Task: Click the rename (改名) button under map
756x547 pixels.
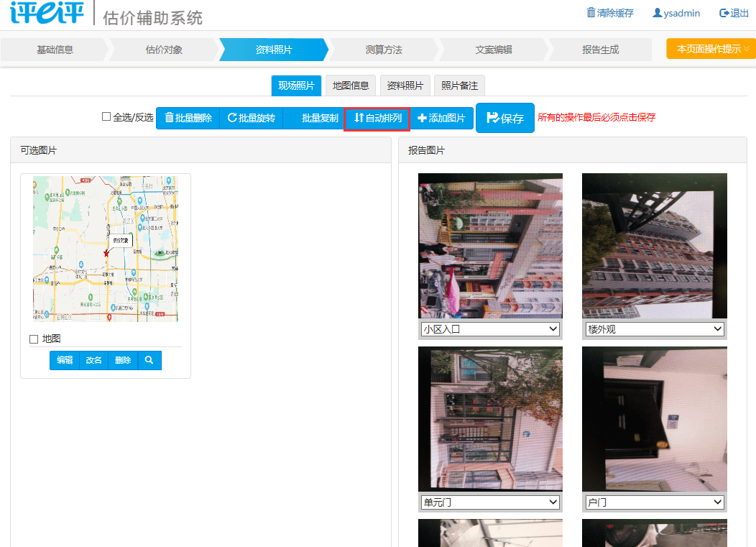Action: pyautogui.click(x=93, y=360)
